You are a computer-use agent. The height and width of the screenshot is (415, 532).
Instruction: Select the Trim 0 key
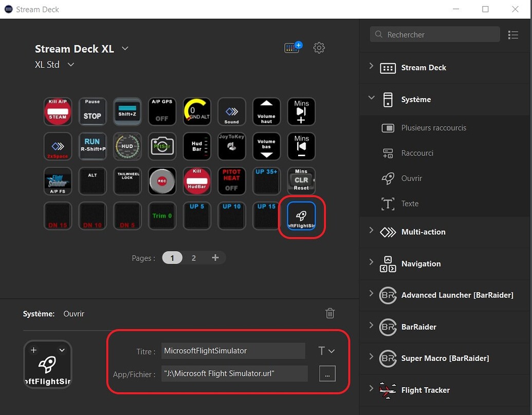pos(162,216)
